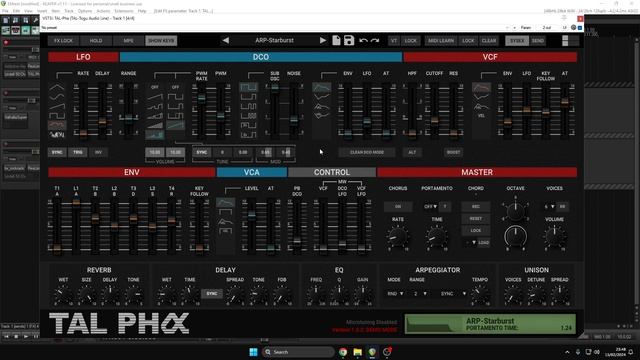Open the chord LOAD dropdown arrow
Screen dimensions: 640x360
(x=473, y=242)
